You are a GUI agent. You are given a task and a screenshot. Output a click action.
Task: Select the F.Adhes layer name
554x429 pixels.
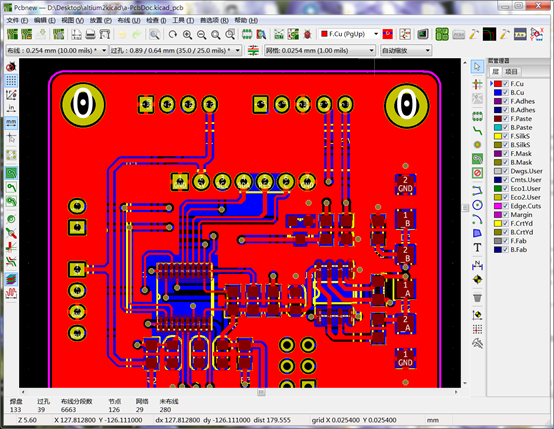523,101
